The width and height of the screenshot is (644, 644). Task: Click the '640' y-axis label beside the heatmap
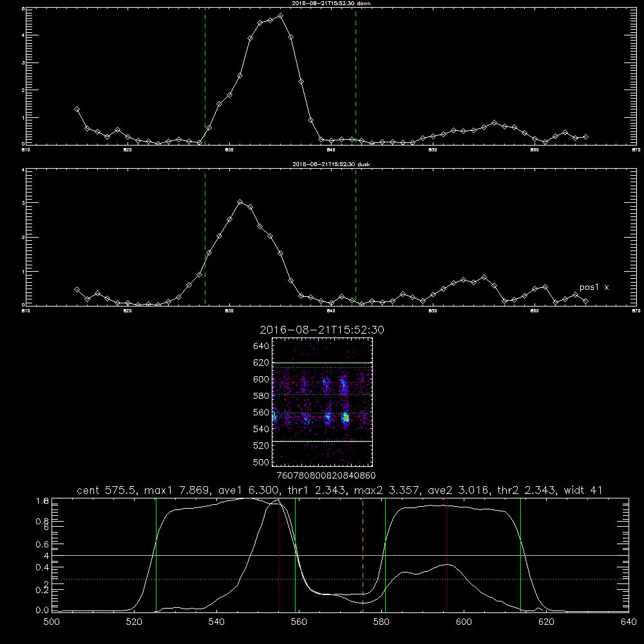[261, 346]
